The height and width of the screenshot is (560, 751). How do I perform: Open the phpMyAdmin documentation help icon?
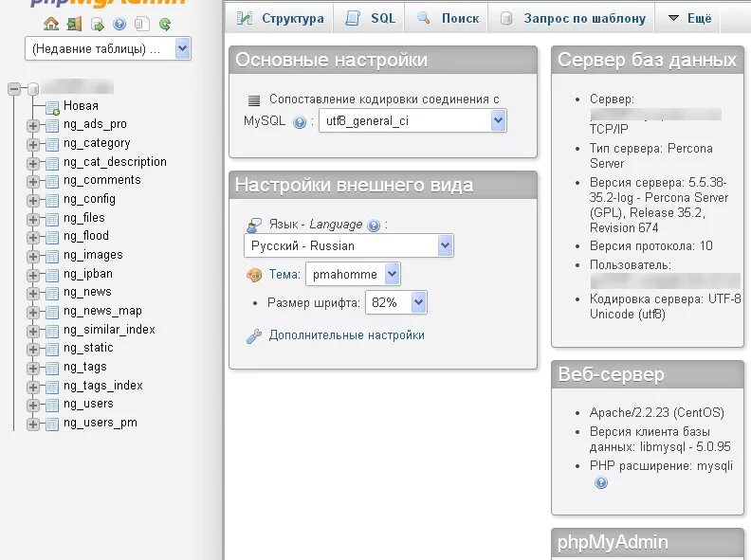(x=119, y=24)
